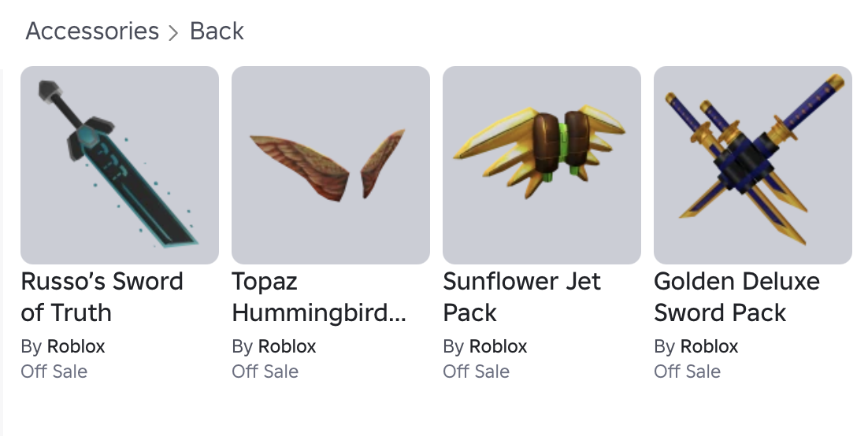This screenshot has height=436, width=868.
Task: Click Off Sale label under Russo's Sword
Action: 54,371
